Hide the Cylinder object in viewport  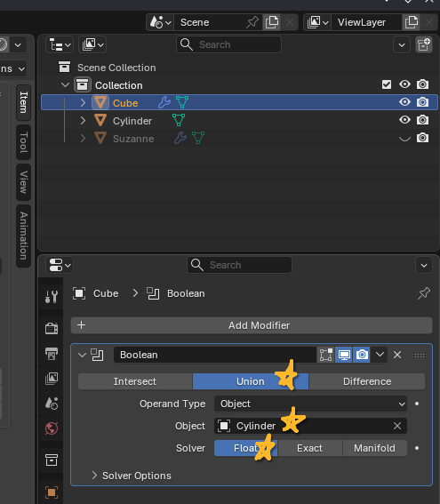tap(404, 120)
